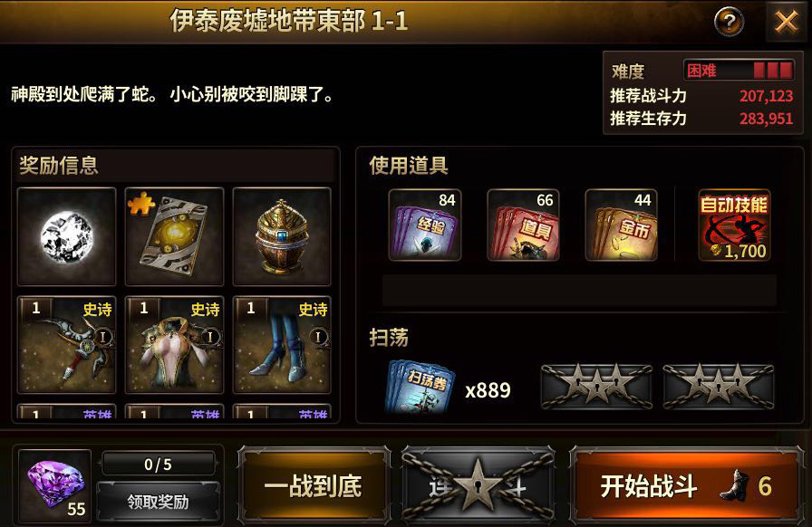Select the 经验 experience card item
This screenshot has height=527, width=812.
pyautogui.click(x=425, y=225)
